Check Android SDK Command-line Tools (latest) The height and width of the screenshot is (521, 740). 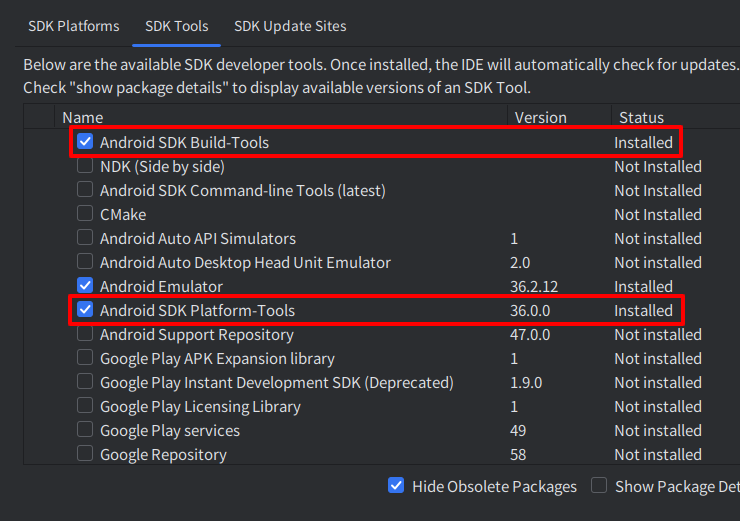(x=85, y=190)
